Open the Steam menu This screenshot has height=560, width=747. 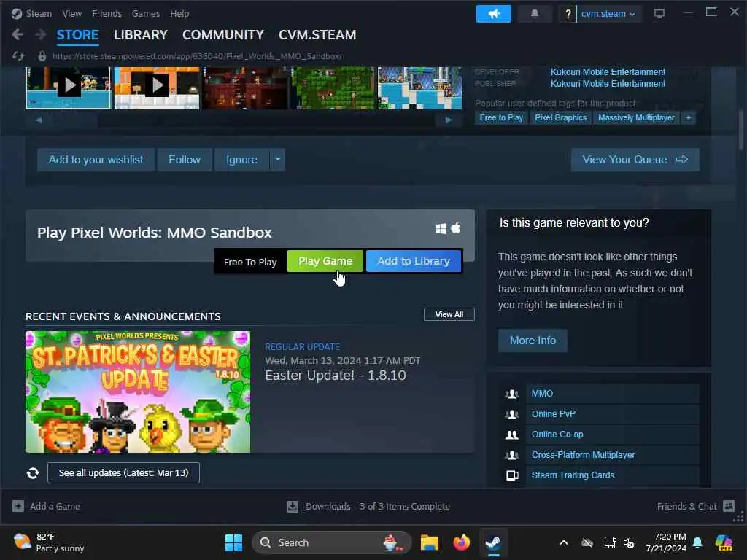[39, 13]
